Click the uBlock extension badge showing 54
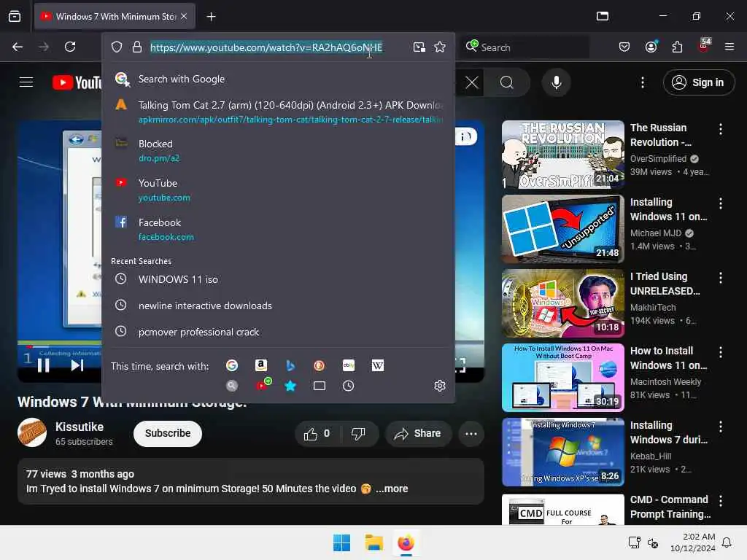 pyautogui.click(x=704, y=46)
